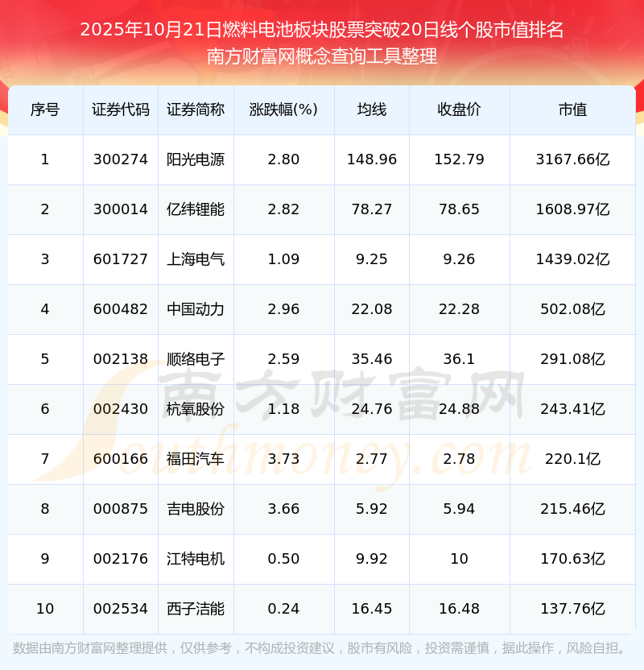Image resolution: width=644 pixels, height=670 pixels.
Task: Select stock code 002138
Action: click(x=121, y=359)
